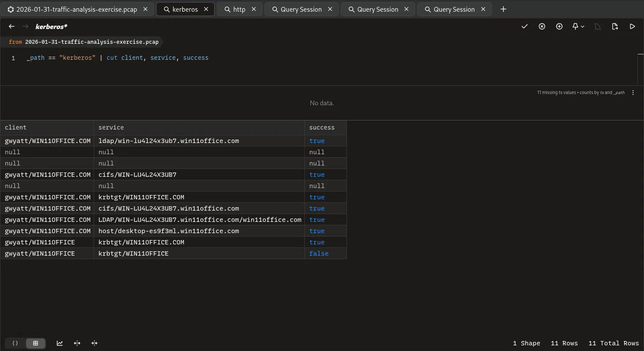The image size is (644, 351).
Task: Open the from pcap source pill
Action: (x=83, y=42)
